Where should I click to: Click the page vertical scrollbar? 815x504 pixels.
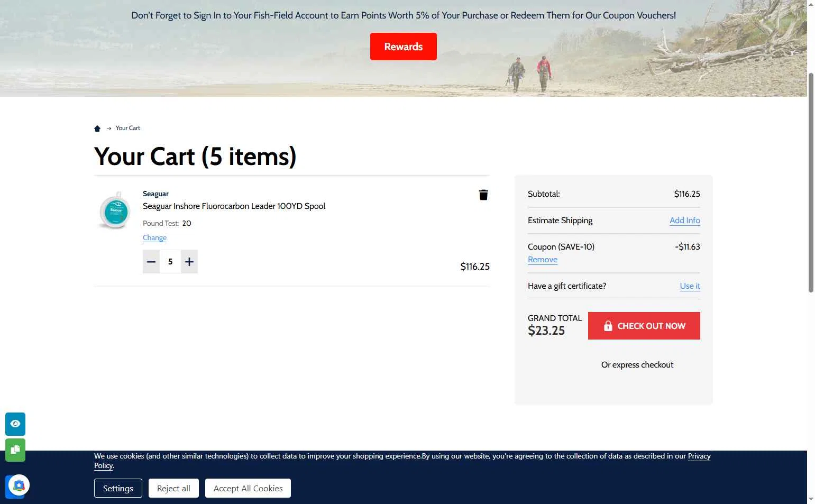coord(811,182)
